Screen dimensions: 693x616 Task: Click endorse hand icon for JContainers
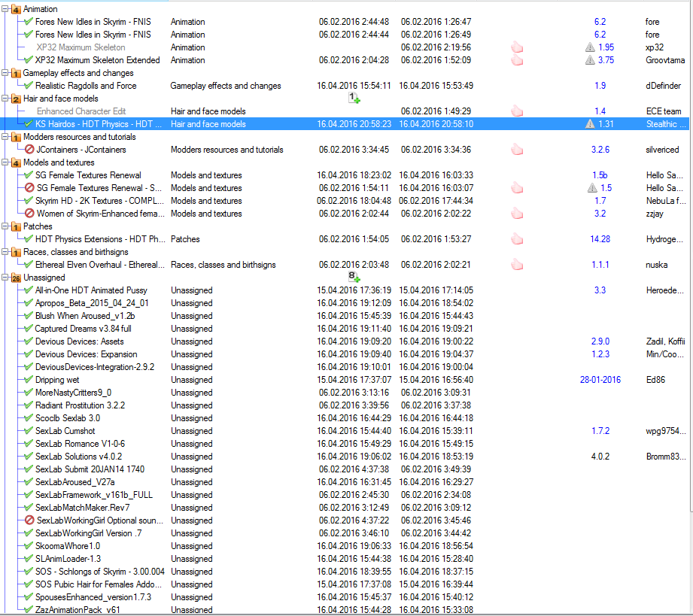(517, 150)
